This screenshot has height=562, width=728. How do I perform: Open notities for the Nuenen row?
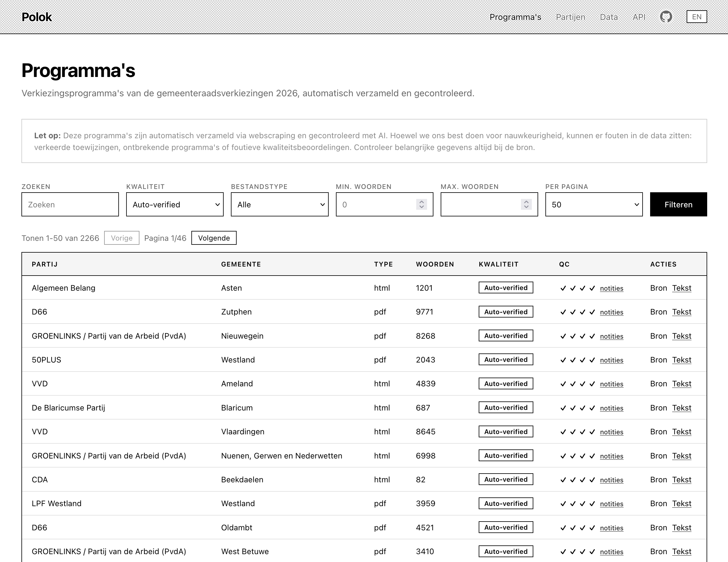point(612,456)
